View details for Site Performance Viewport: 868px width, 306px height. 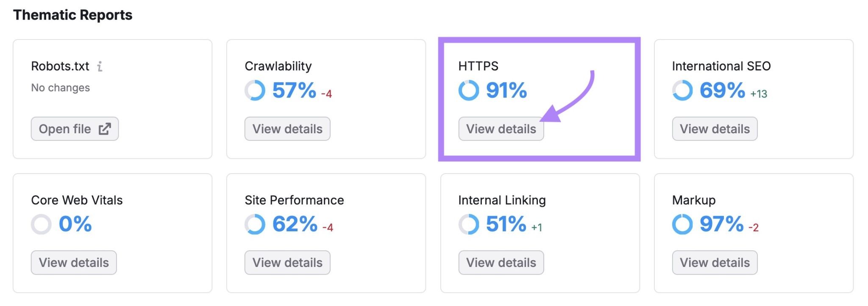[x=287, y=262]
